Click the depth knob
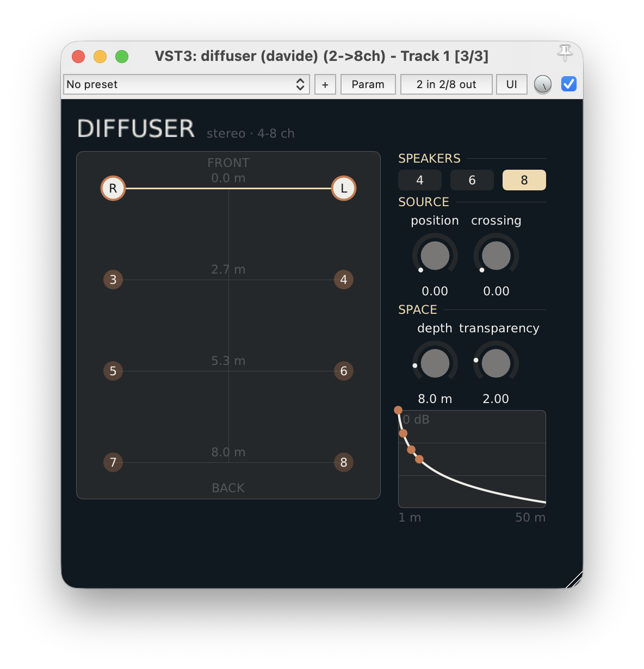Image resolution: width=644 pixels, height=669 pixels. point(435,363)
